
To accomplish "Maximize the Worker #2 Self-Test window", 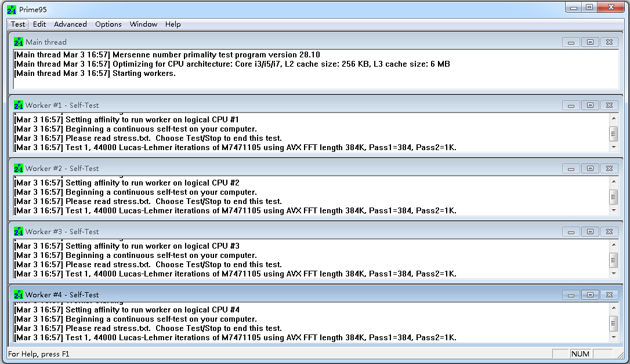I will [x=590, y=169].
